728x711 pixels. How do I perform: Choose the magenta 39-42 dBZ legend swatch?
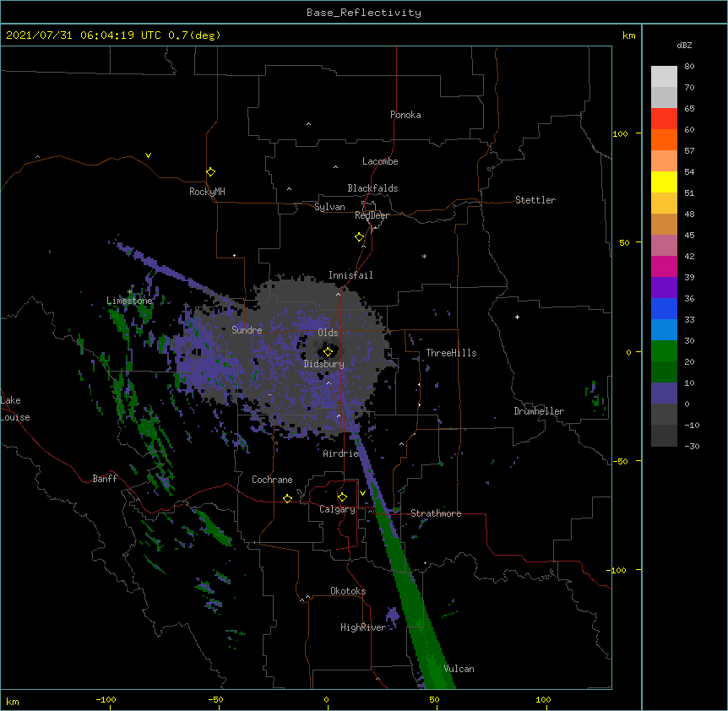pyautogui.click(x=664, y=266)
